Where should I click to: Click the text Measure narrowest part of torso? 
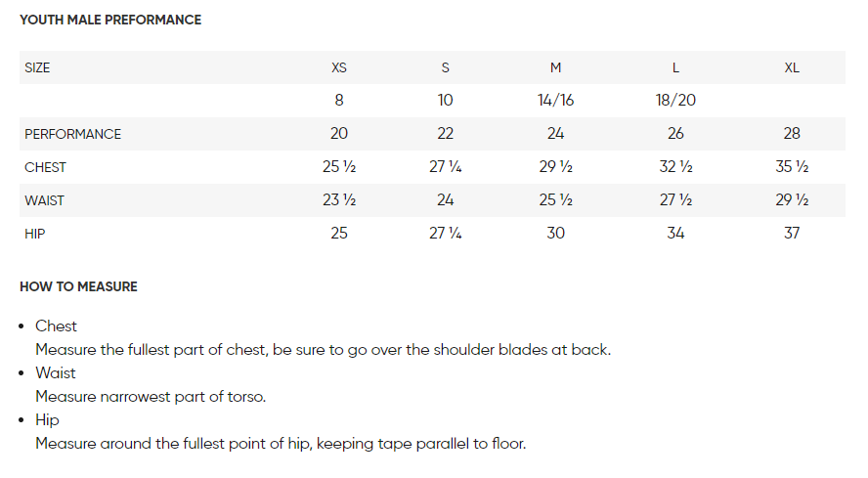[151, 397]
